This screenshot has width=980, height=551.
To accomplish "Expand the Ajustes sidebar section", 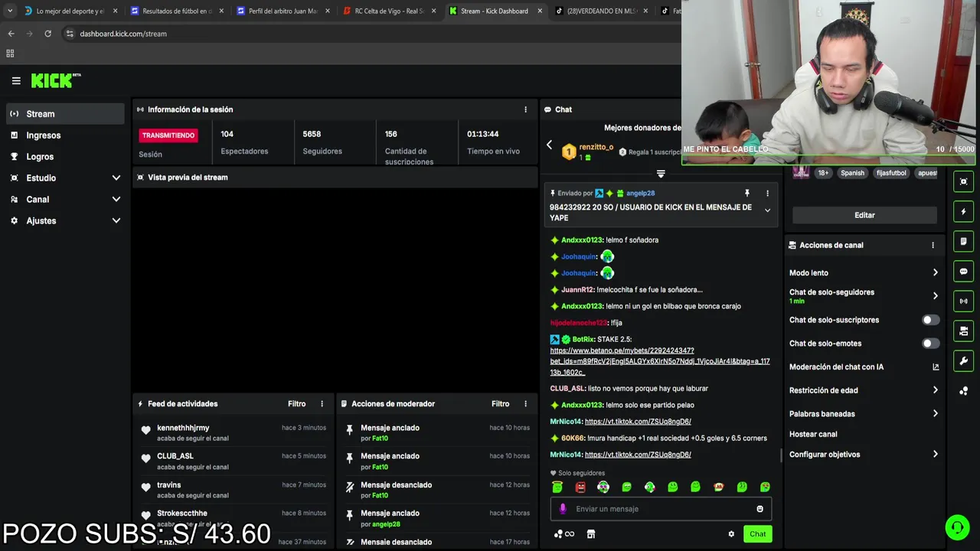I will coord(64,220).
